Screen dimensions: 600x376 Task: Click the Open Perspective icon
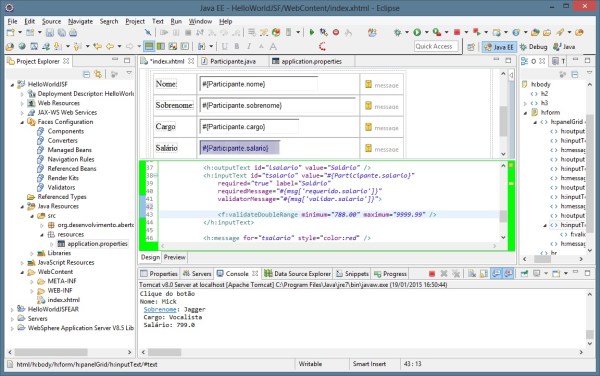(471, 47)
